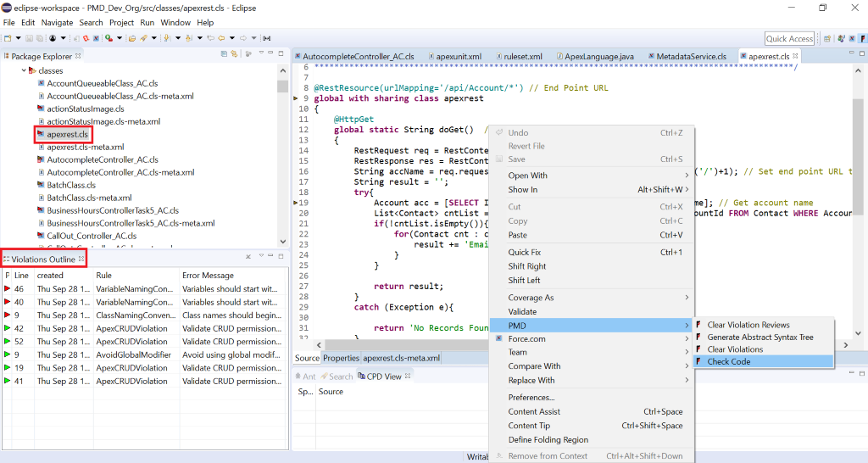Screen dimensions: 868x463
Task: Open the Search view tab
Action: click(337, 377)
